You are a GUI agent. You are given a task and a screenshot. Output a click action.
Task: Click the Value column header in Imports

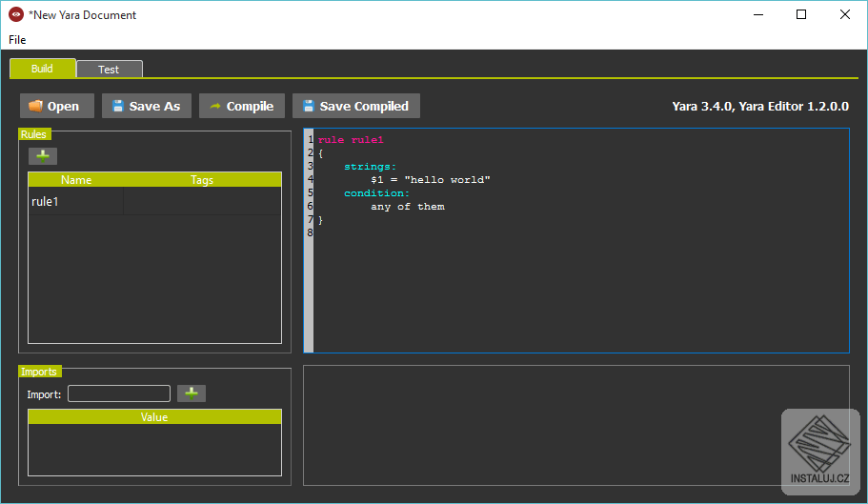(x=154, y=417)
